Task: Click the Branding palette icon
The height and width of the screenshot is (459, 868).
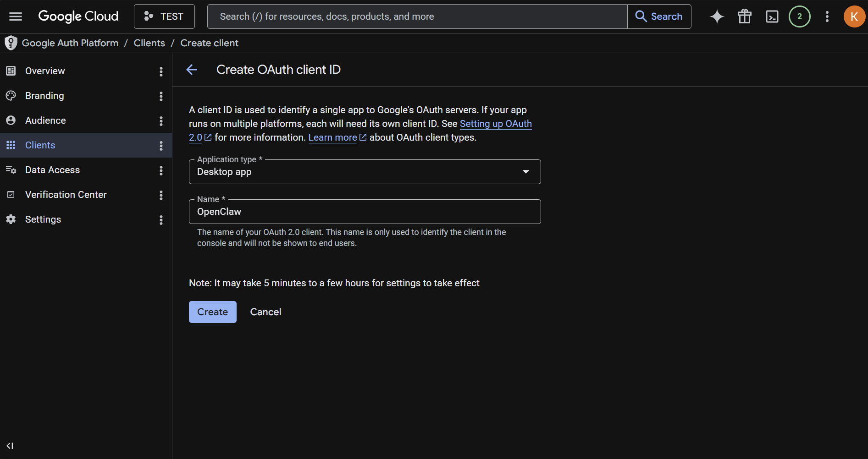Action: (11, 96)
